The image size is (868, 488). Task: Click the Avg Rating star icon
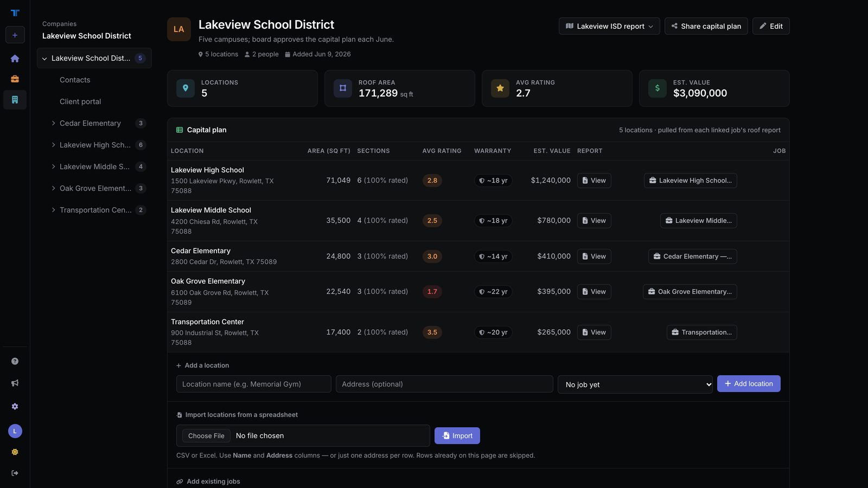pos(500,88)
